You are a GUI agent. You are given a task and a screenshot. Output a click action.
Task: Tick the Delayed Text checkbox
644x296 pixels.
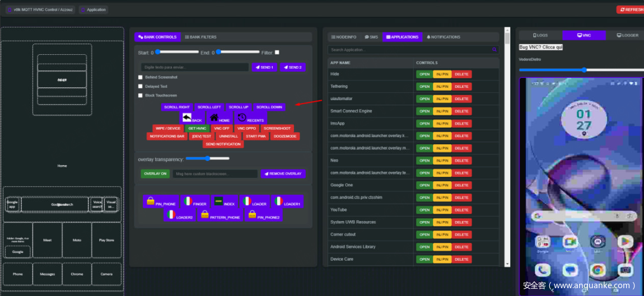click(x=141, y=86)
